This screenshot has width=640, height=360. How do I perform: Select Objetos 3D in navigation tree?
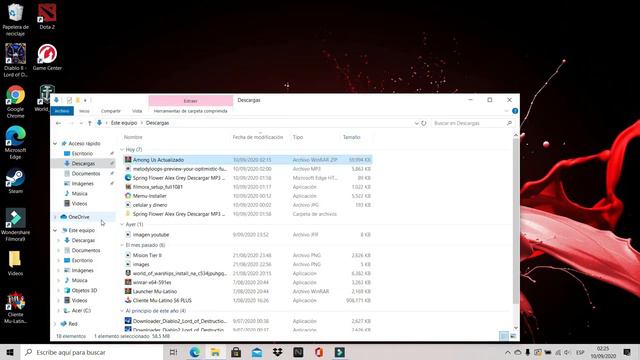click(x=84, y=291)
